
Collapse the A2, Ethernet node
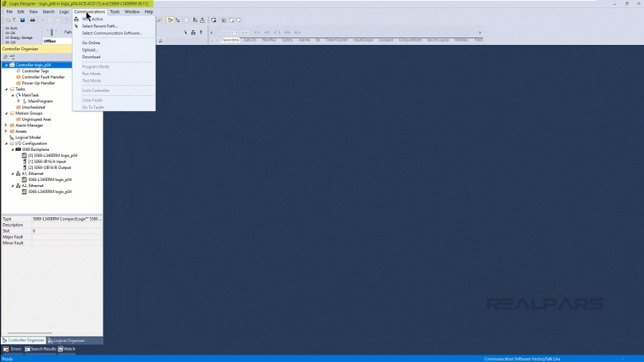[x=13, y=186]
